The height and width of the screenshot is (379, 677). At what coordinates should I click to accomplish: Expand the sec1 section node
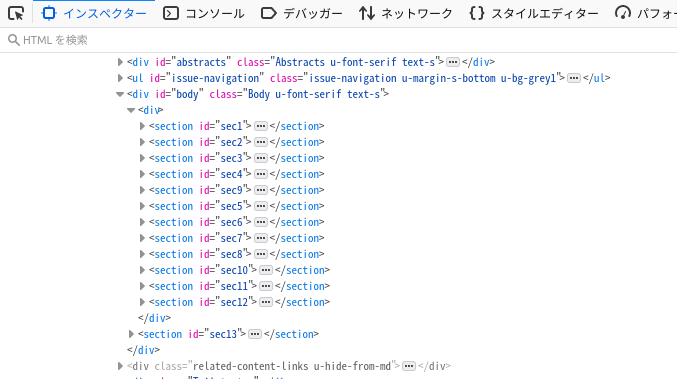[142, 126]
